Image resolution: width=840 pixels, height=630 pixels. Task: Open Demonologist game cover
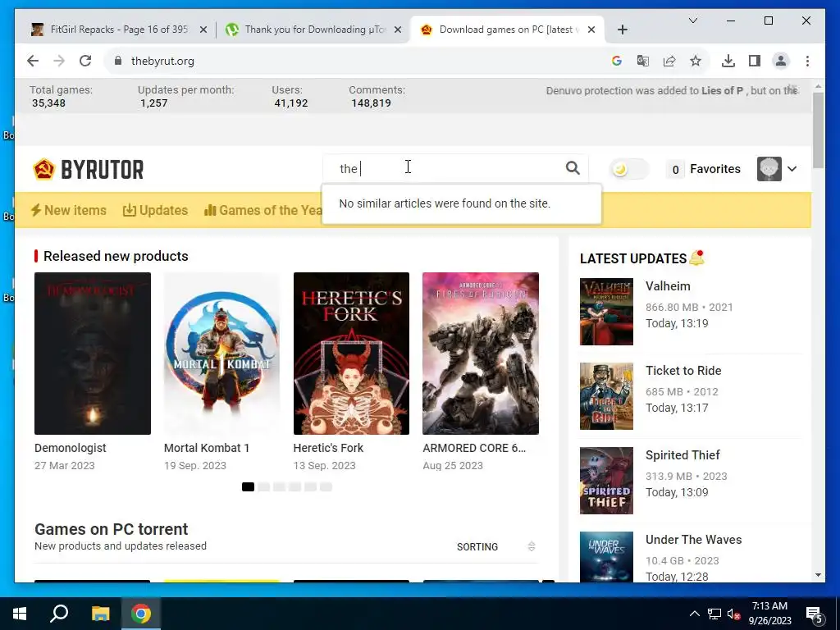[93, 353]
